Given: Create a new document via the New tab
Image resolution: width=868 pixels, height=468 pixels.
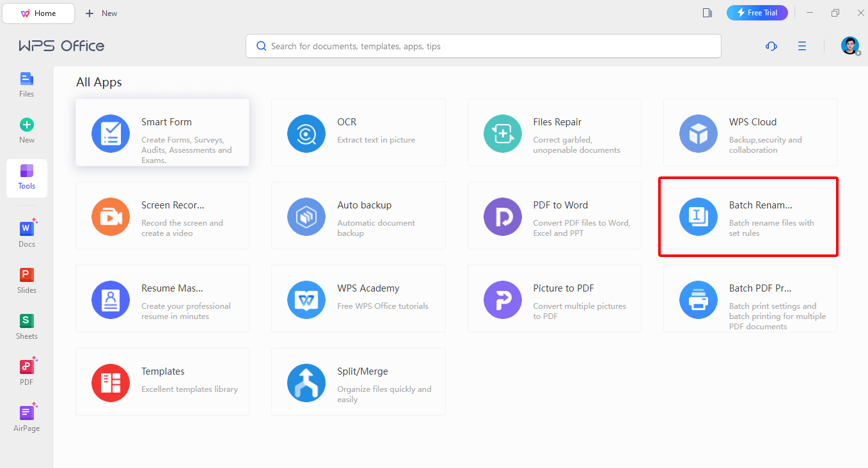Looking at the screenshot, I should pyautogui.click(x=100, y=13).
